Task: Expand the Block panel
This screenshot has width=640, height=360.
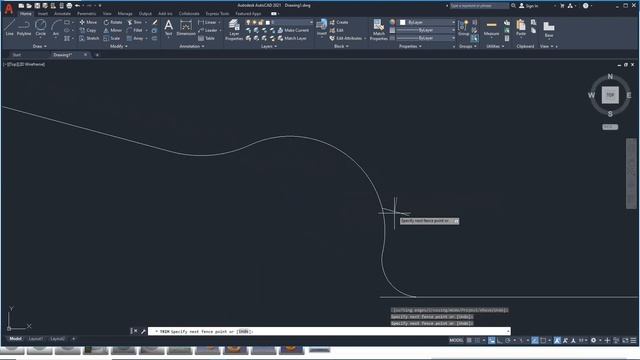Action: click(x=341, y=46)
